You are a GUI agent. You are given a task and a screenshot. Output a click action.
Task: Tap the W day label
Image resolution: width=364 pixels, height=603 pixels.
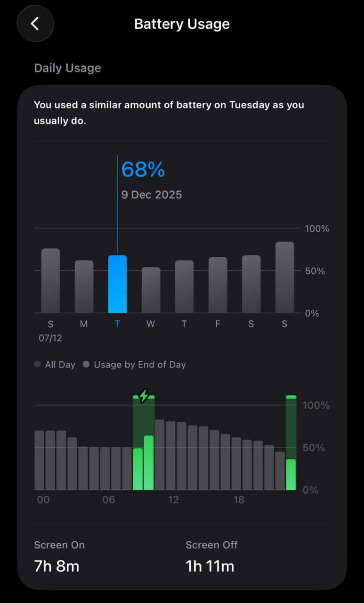(x=151, y=324)
